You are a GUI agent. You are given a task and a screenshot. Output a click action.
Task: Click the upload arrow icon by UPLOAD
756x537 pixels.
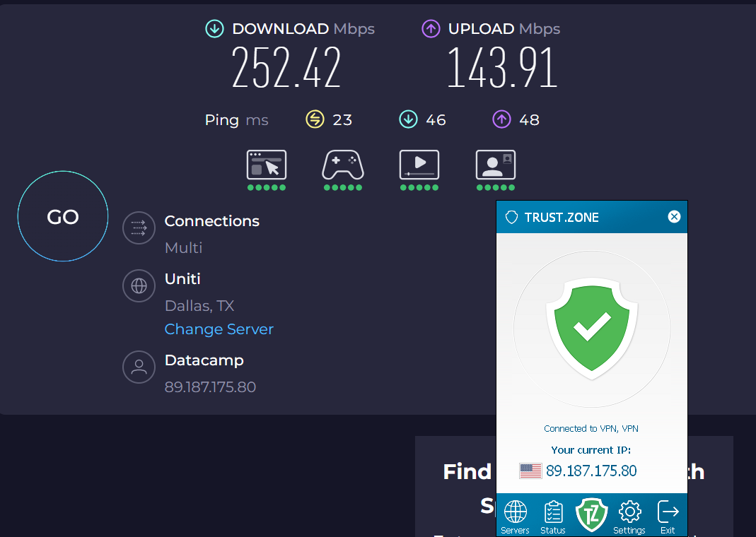pyautogui.click(x=431, y=29)
